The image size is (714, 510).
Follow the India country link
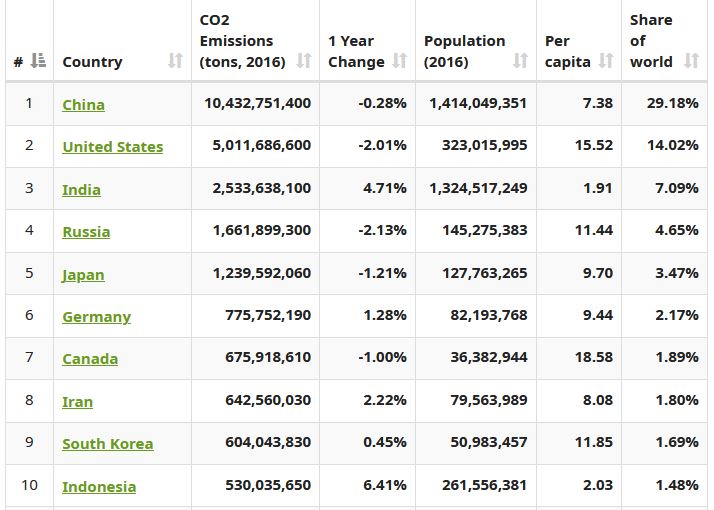point(81,189)
